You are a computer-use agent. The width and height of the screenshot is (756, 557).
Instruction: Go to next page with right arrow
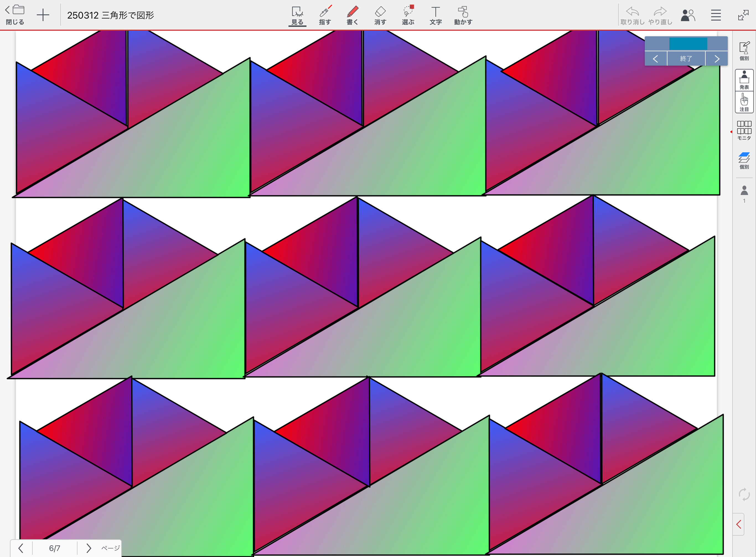point(89,548)
